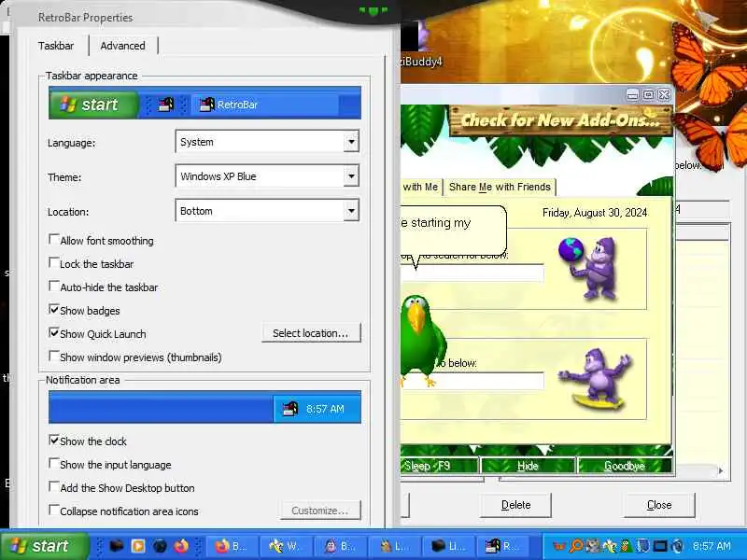The height and width of the screenshot is (560, 747).
Task: Click the Sleep - F9 button
Action: pyautogui.click(x=438, y=466)
